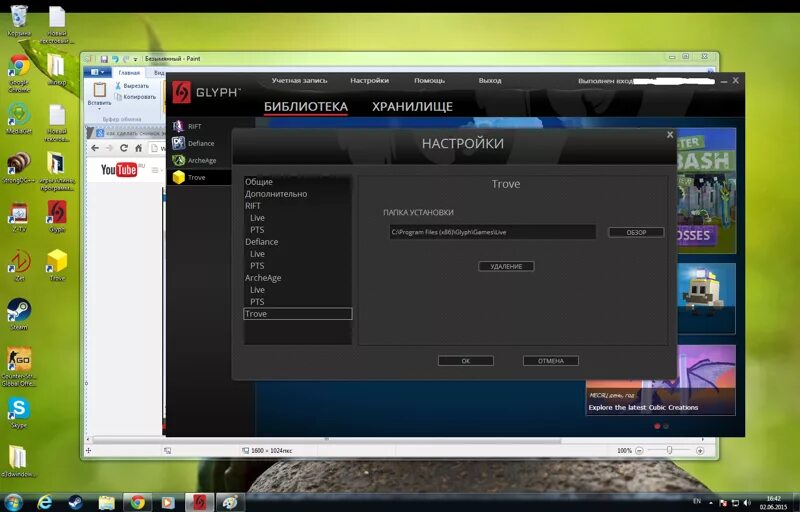The height and width of the screenshot is (512, 800).
Task: Click Paint Копировать (copy) button
Action: (x=136, y=97)
